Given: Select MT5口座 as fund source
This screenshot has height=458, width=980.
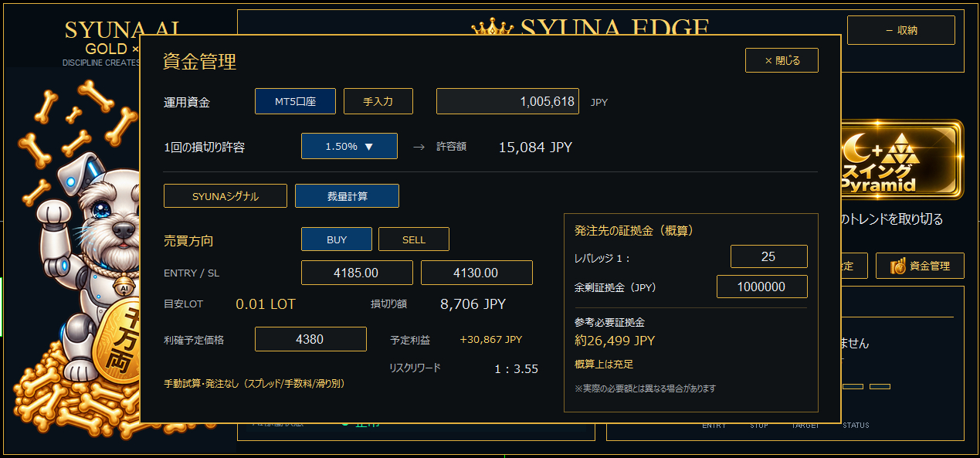Looking at the screenshot, I should pyautogui.click(x=295, y=101).
